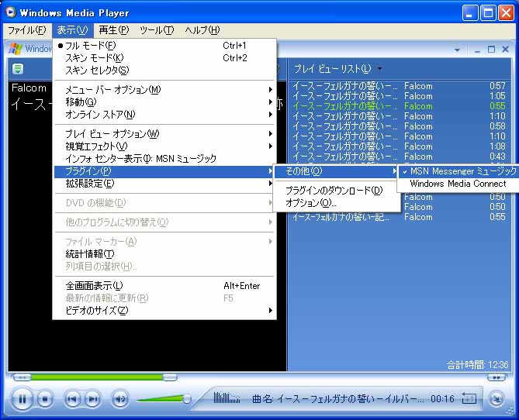The width and height of the screenshot is (519, 420).
Task: Expand 拡張設定(E) submenu
Action: (164, 184)
